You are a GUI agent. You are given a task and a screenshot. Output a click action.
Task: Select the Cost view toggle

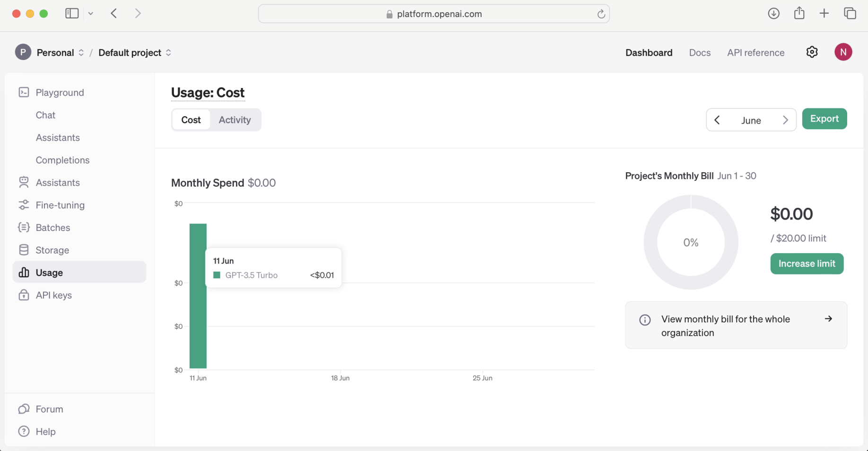(191, 120)
